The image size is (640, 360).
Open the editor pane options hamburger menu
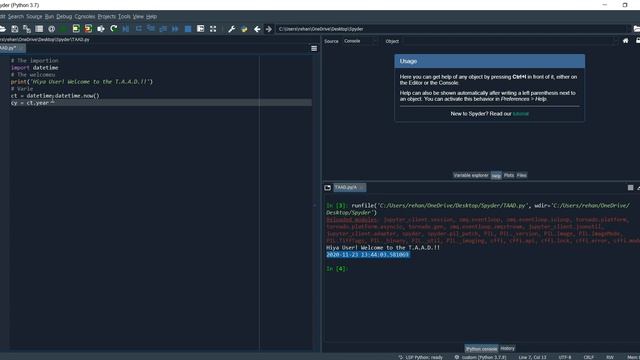coord(314,49)
